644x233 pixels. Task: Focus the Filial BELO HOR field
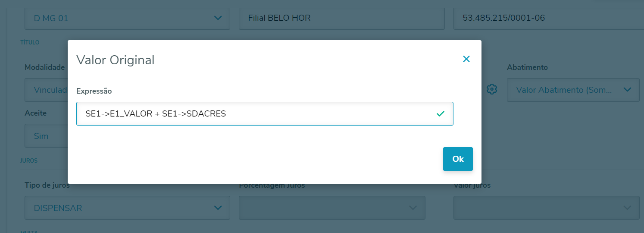(341, 18)
